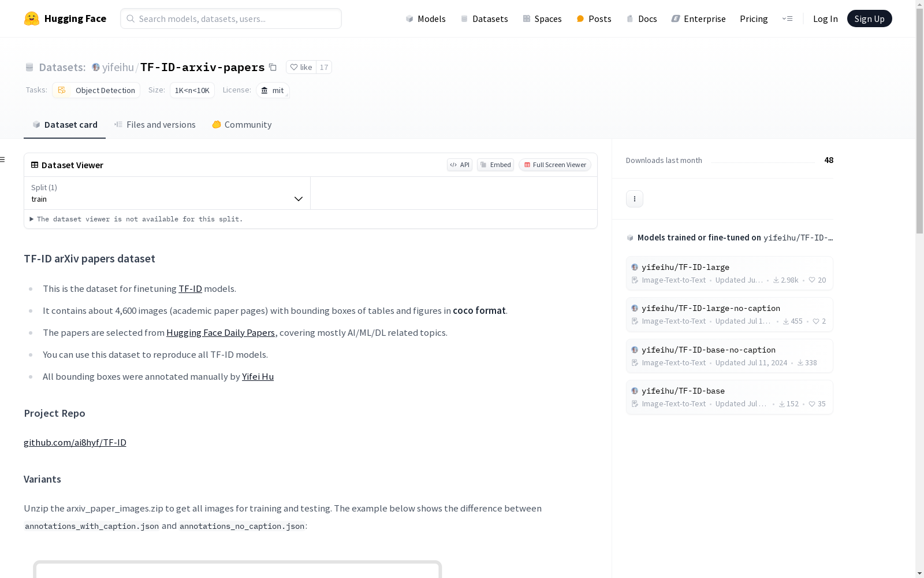Go to Datasets in the top navigation
Viewport: 924px width, 578px height.
(x=484, y=18)
